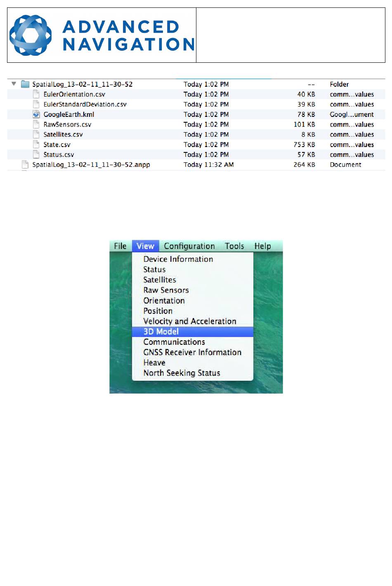Click the RawSensors.csv file icon

point(36,124)
